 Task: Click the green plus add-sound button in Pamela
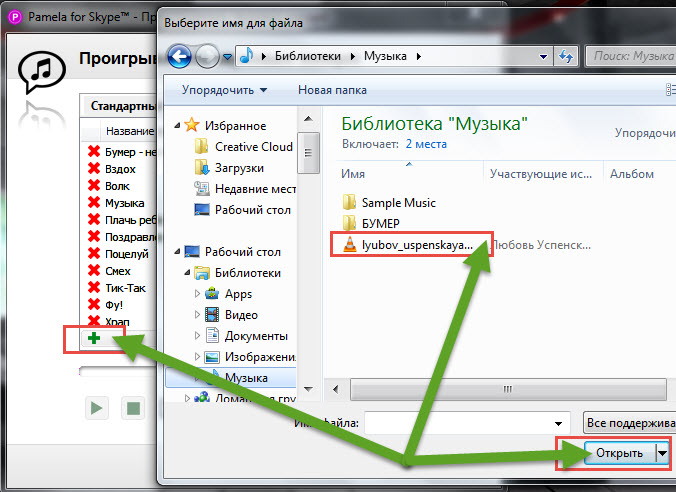pyautogui.click(x=94, y=338)
